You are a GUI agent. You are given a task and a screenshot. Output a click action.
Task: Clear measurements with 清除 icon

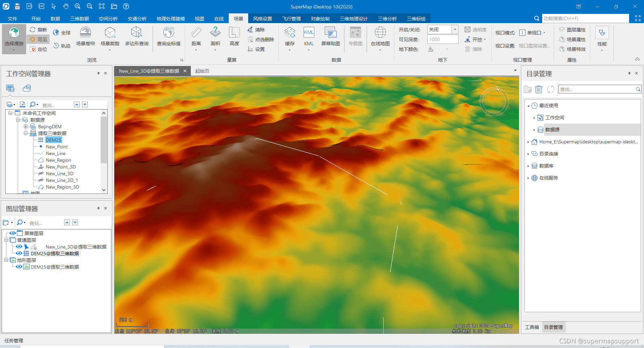click(x=251, y=29)
